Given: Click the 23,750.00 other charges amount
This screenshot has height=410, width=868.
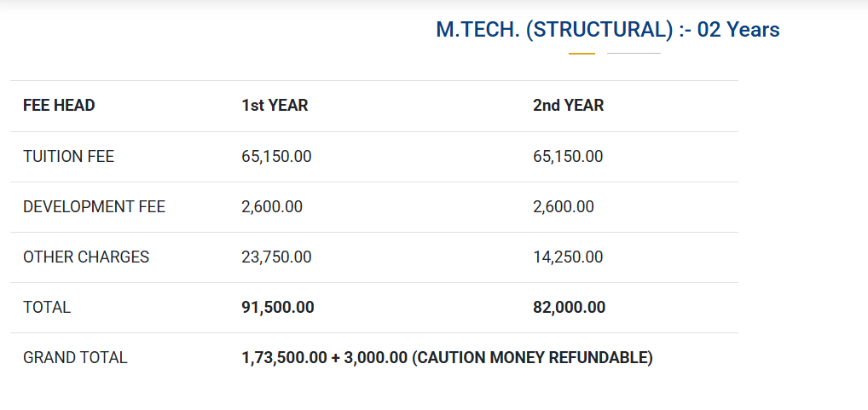Looking at the screenshot, I should coord(276,257).
